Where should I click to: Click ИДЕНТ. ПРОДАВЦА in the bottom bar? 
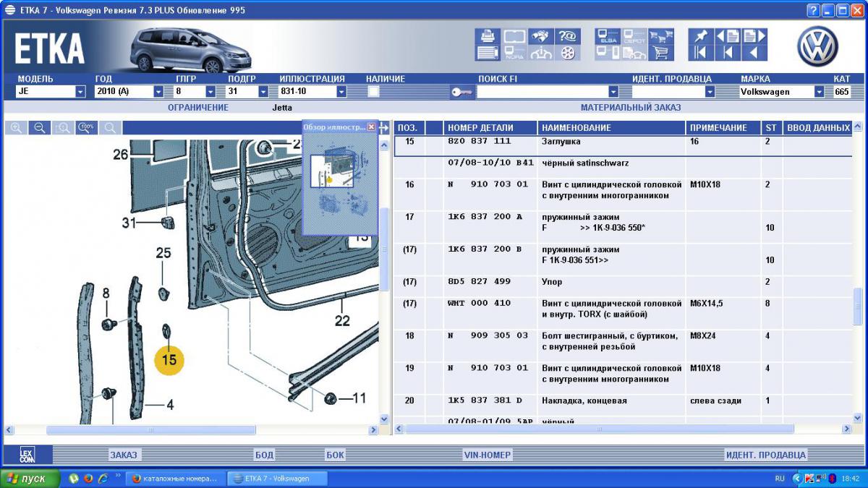pyautogui.click(x=766, y=455)
